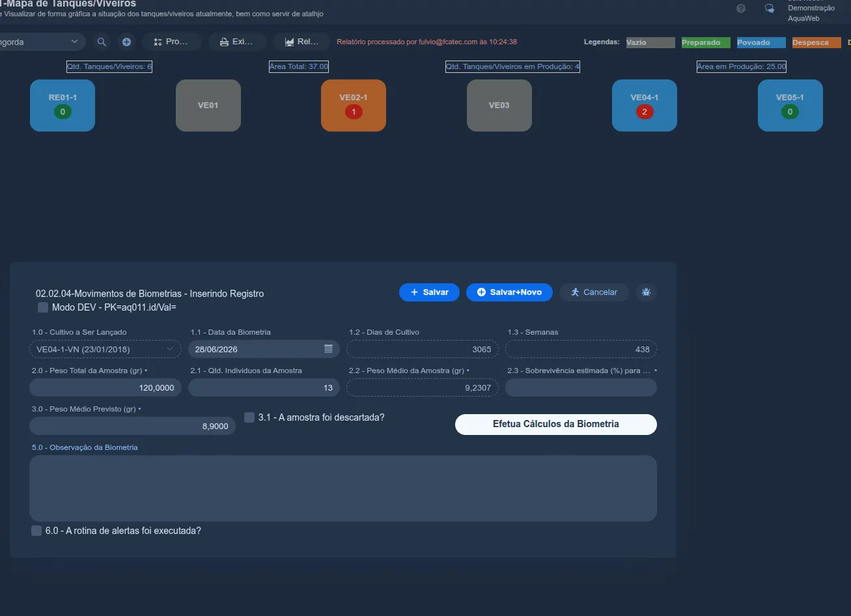Click the Pro... filter toolbar button

coord(171,42)
